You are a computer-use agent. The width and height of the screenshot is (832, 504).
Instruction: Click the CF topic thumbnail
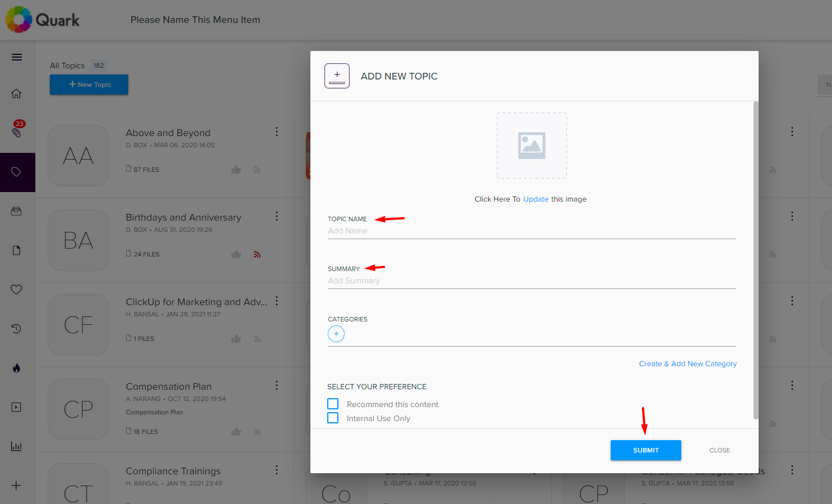pyautogui.click(x=78, y=325)
